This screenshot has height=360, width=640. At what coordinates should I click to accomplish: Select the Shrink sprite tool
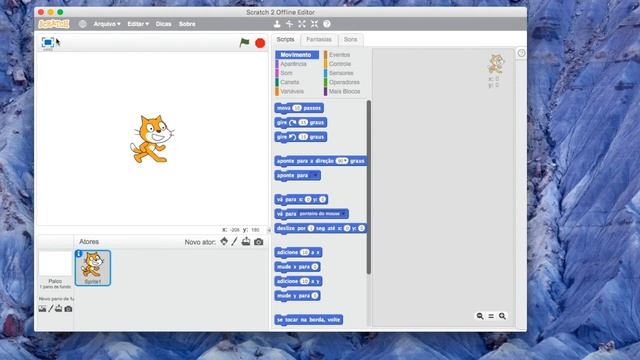314,24
